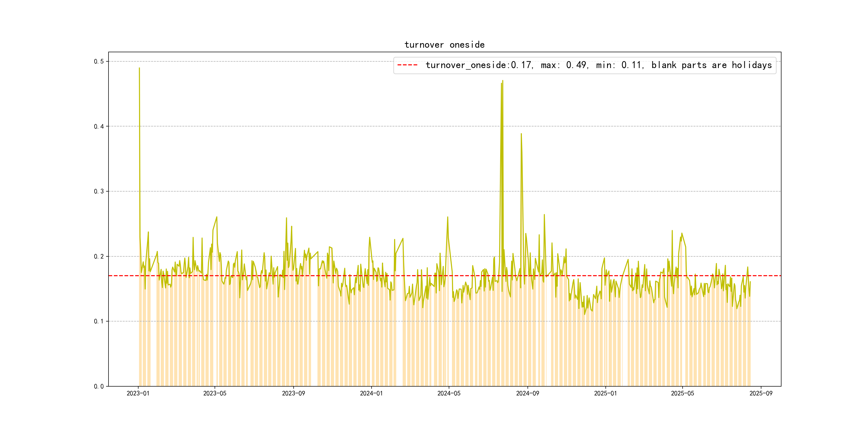
Task: Click the 0.3 y-axis tick label
Action: click(99, 191)
